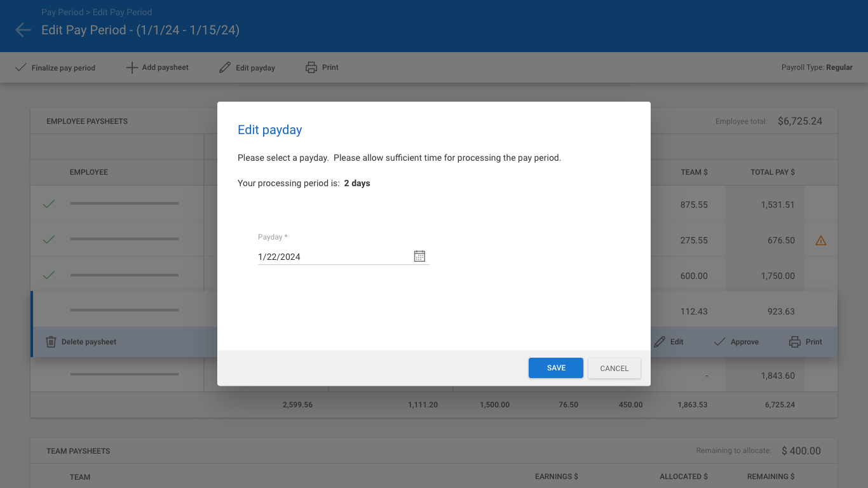
Task: Choose Add paysheet in the toolbar
Action: (x=165, y=67)
